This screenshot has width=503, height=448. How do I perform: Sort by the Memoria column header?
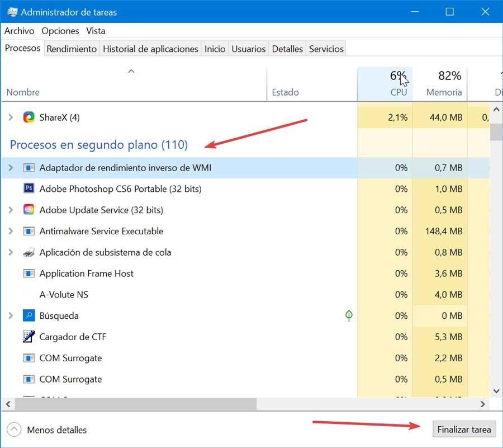pyautogui.click(x=440, y=84)
